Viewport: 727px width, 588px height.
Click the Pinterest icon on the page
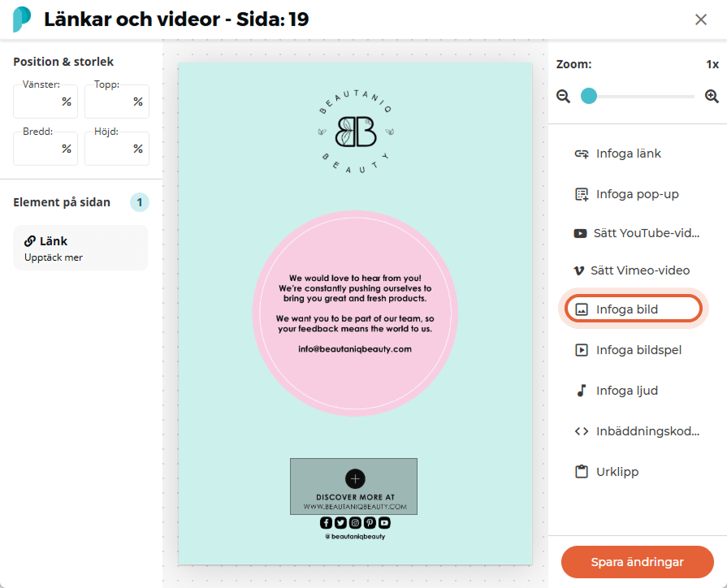pos(370,522)
